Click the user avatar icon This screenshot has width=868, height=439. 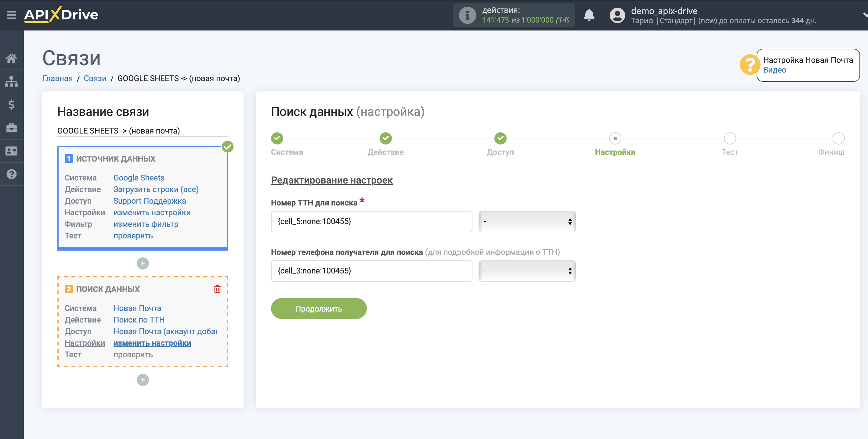point(617,15)
